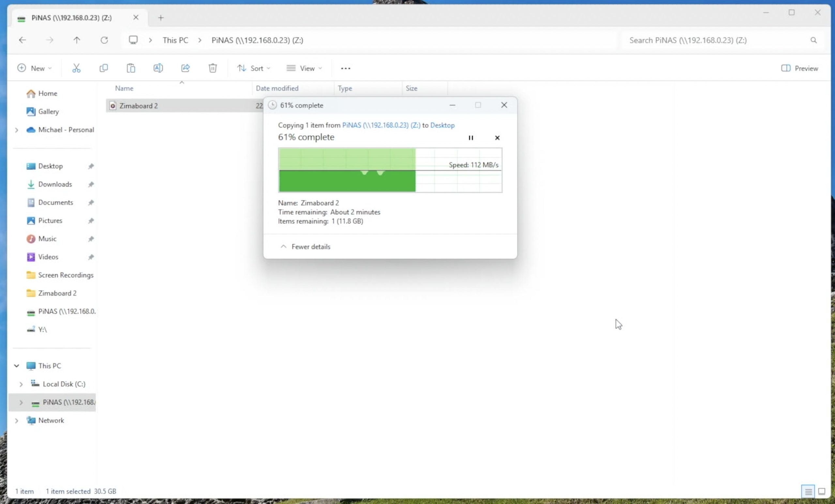Viewport: 835px width, 504px height.
Task: Open a new File Explorer tab
Action: click(161, 18)
